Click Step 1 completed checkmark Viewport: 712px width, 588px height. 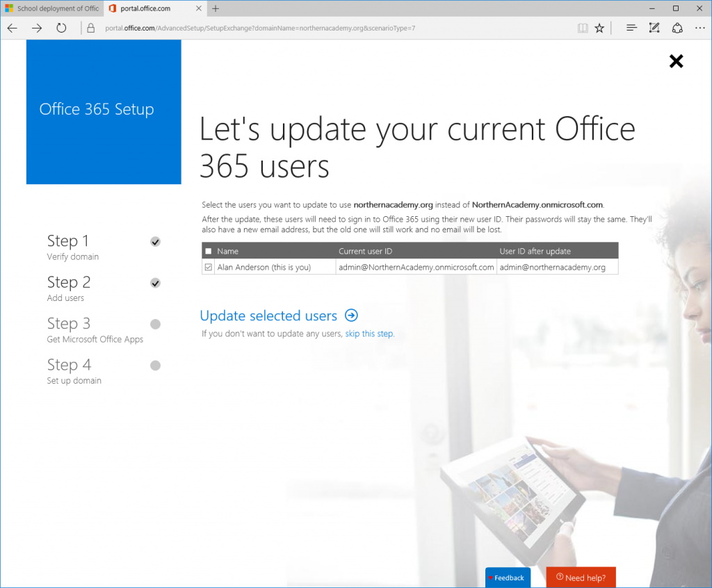(155, 242)
